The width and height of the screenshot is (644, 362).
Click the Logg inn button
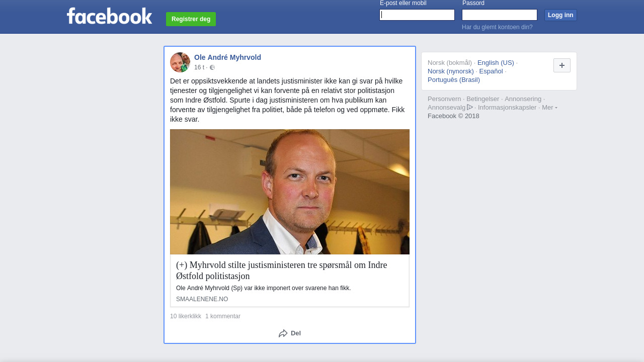[560, 15]
